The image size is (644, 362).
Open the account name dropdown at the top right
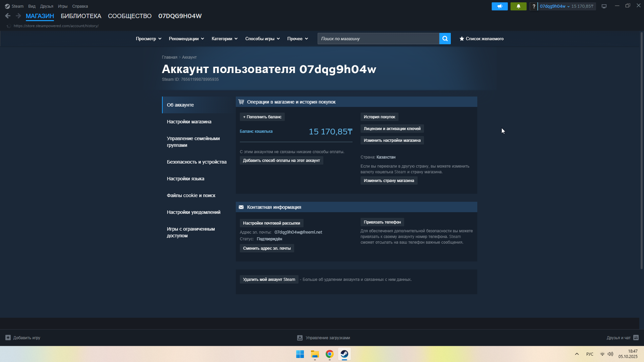click(554, 6)
